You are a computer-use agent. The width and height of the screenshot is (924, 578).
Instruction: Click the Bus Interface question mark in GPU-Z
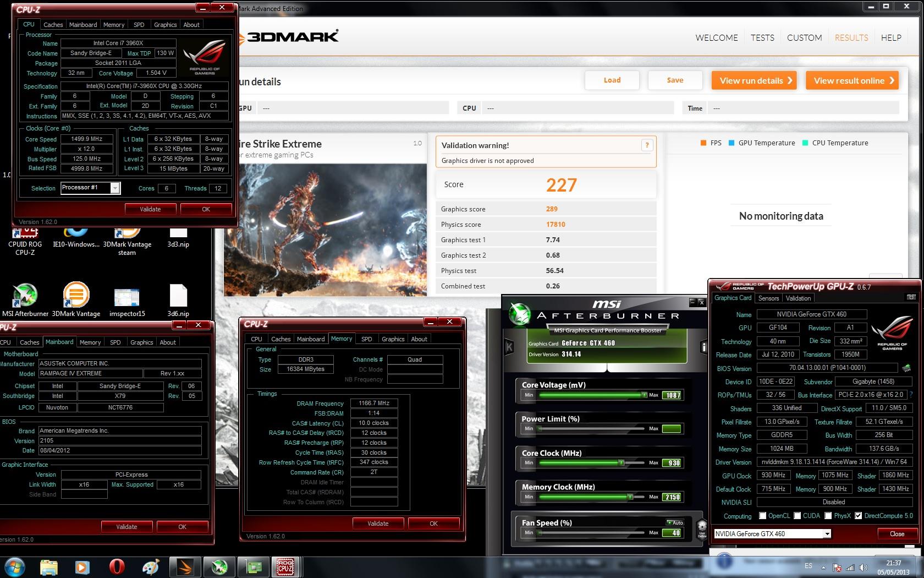coord(911,395)
